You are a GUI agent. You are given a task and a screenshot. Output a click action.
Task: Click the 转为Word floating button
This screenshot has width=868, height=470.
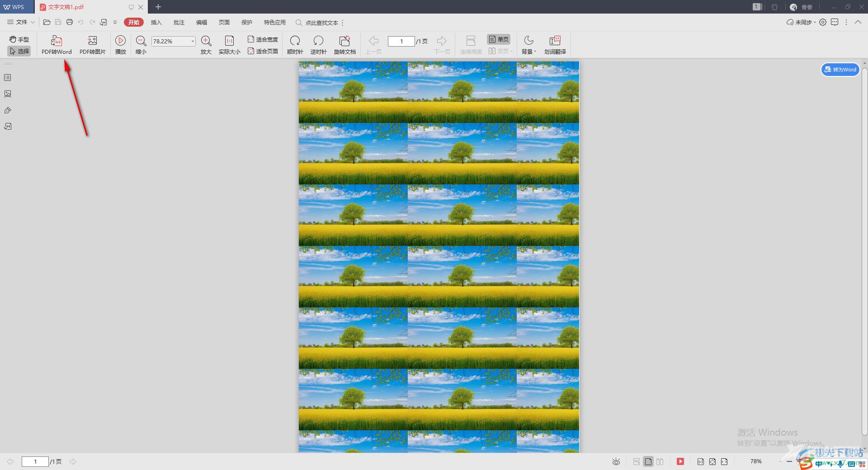point(840,70)
